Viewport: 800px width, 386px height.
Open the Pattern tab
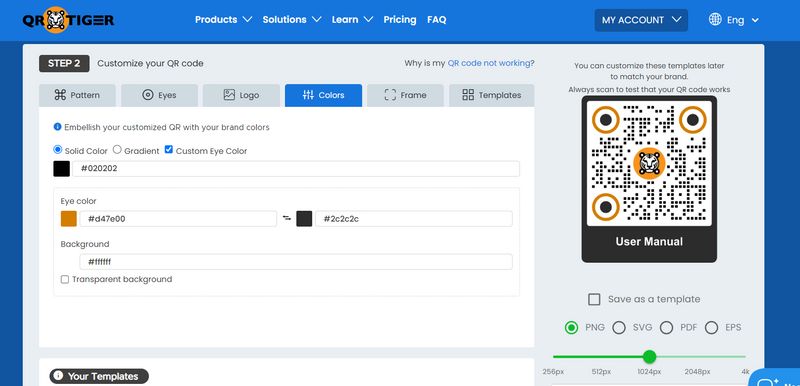pyautogui.click(x=77, y=95)
